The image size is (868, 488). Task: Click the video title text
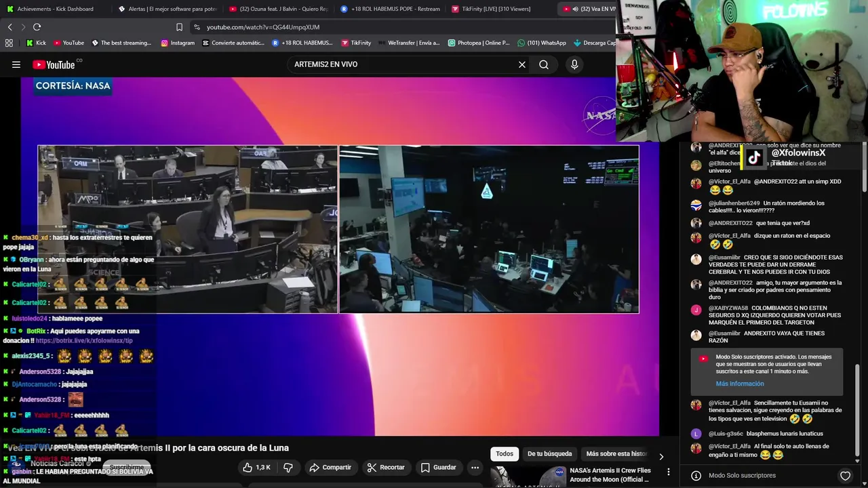148,448
